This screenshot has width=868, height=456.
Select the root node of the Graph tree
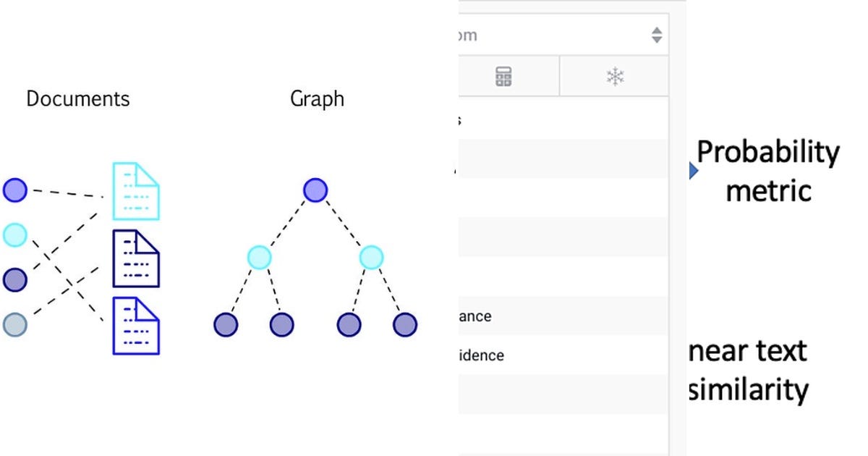click(x=315, y=190)
